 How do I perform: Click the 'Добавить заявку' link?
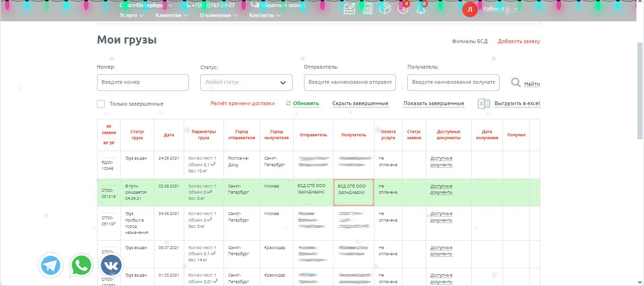click(x=519, y=41)
